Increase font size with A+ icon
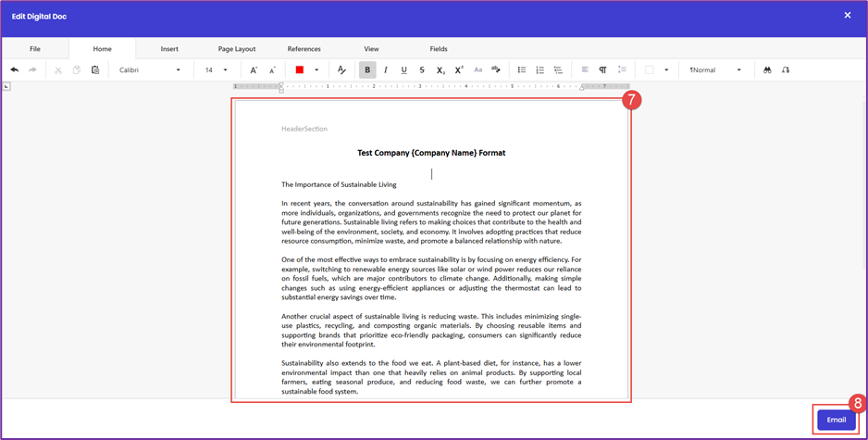Screen dimensions: 868x440 click(x=254, y=70)
